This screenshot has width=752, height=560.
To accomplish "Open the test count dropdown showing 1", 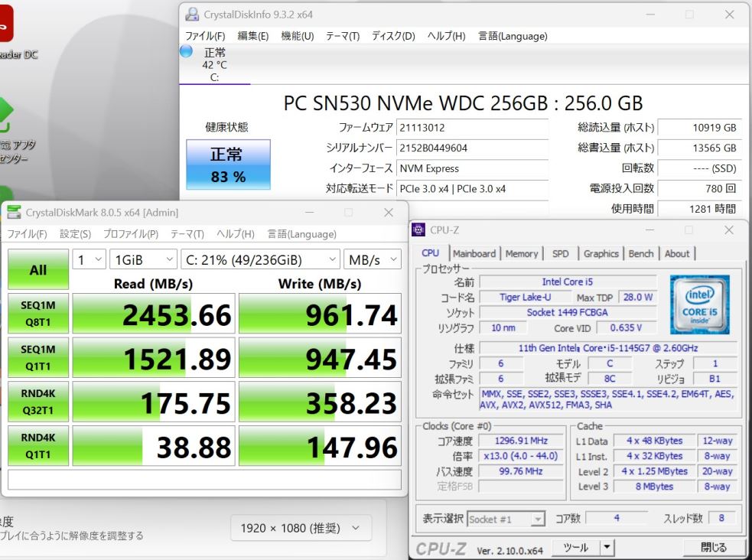I will (90, 259).
